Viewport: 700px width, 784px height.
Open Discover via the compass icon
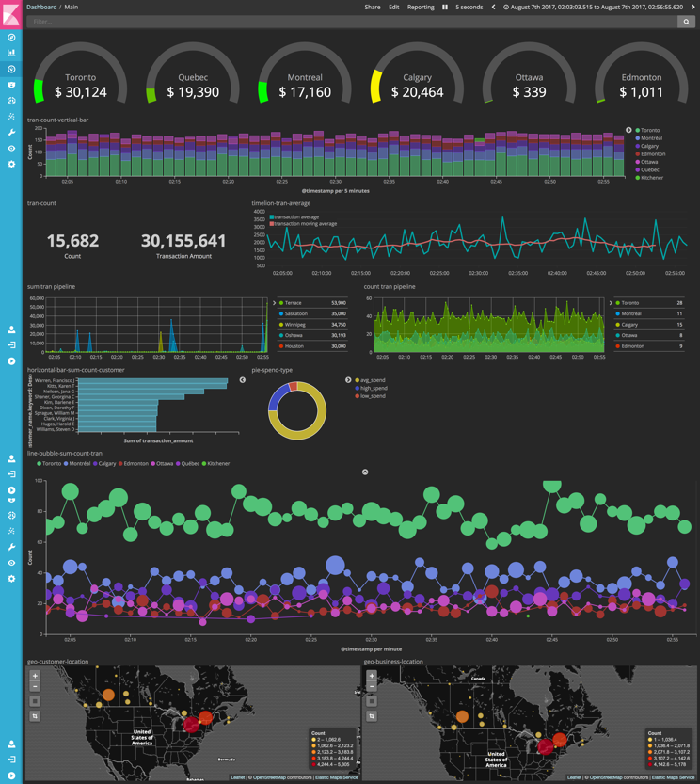click(11, 38)
